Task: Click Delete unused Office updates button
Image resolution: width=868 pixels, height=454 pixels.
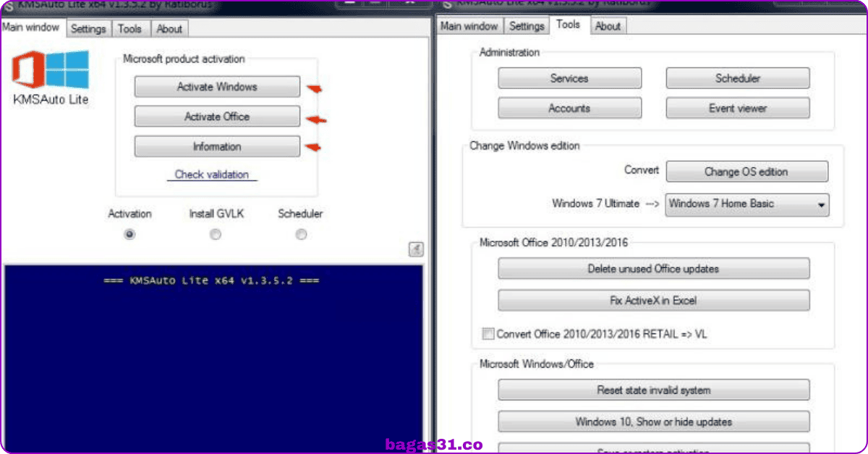Action: tap(653, 269)
